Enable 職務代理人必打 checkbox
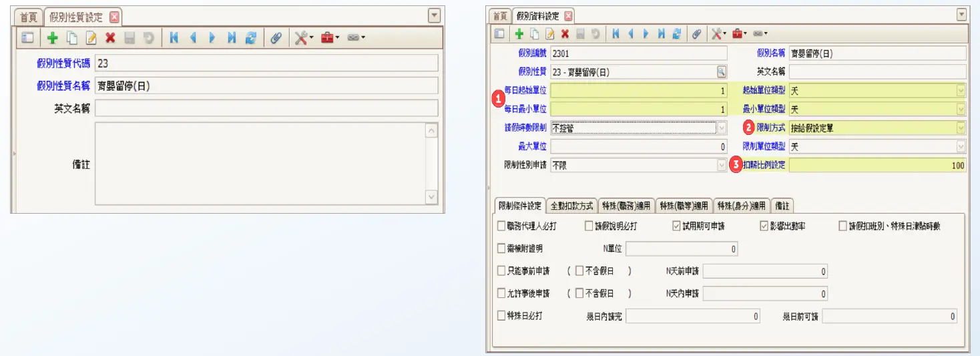This screenshot has width=980, height=356. point(501,226)
